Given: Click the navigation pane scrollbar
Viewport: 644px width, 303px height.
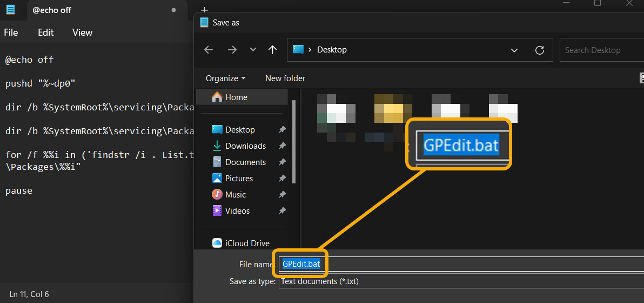Looking at the screenshot, I should [294, 142].
